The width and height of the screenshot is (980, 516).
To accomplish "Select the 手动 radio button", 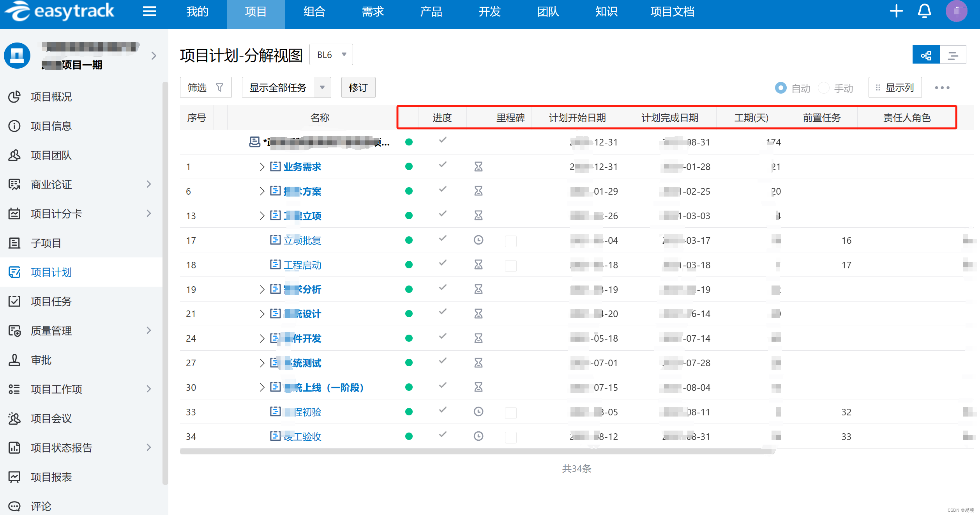I will pyautogui.click(x=823, y=88).
